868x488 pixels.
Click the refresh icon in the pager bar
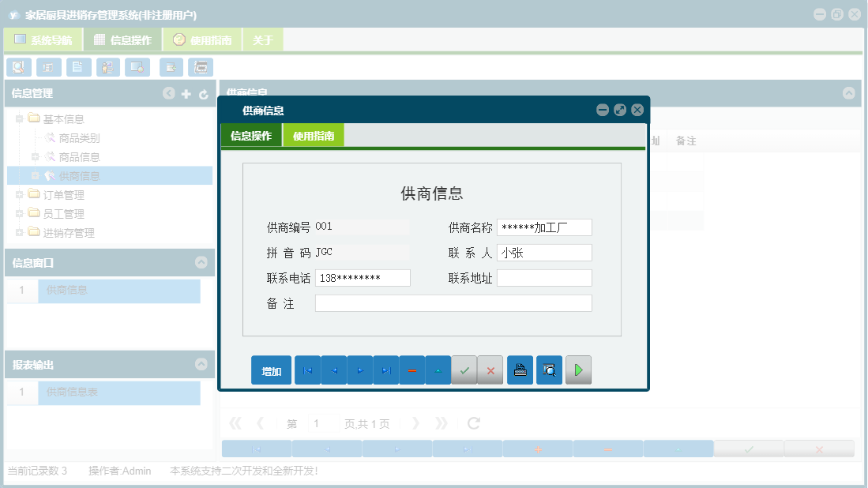pos(474,423)
